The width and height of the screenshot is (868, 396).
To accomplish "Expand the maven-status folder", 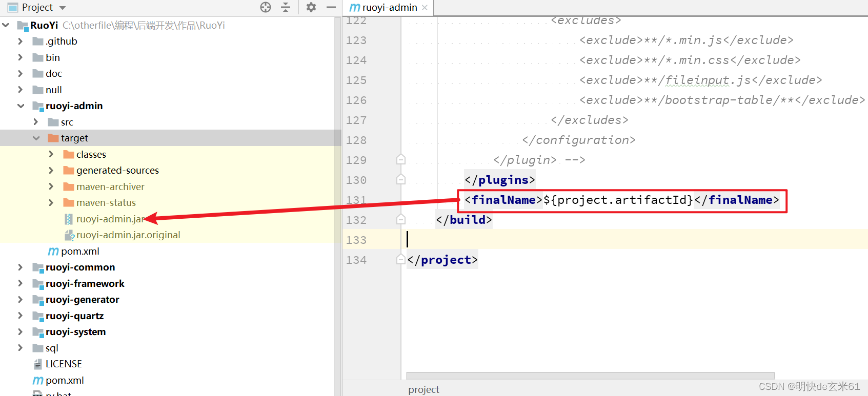I will (x=51, y=202).
